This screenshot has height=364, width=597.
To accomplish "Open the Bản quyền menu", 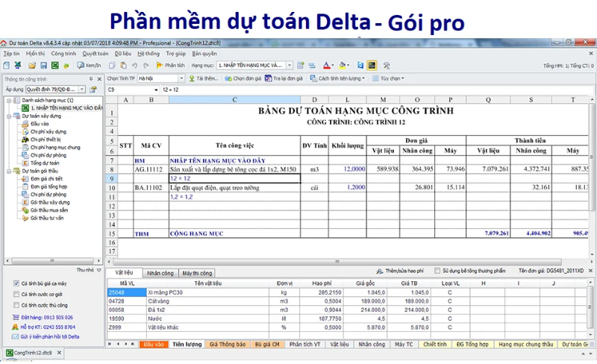I will coord(204,54).
